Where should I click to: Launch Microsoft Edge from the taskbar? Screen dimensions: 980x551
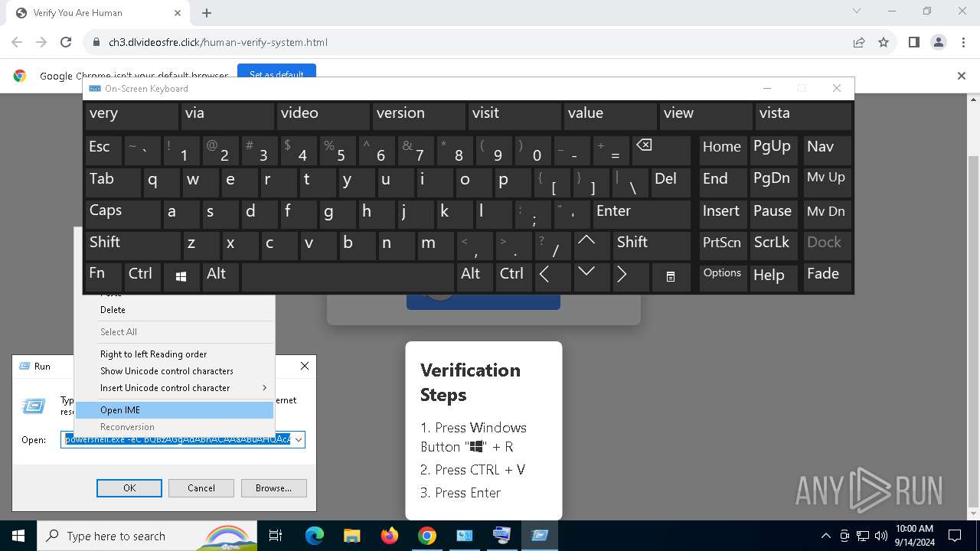coord(315,536)
